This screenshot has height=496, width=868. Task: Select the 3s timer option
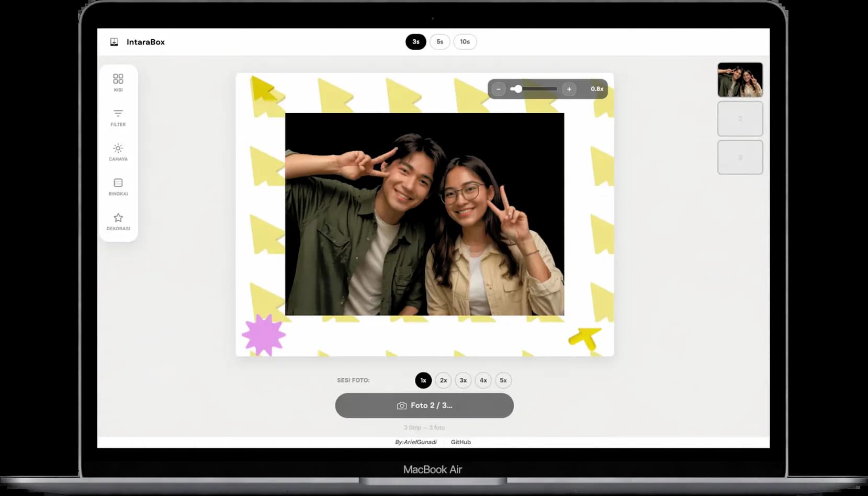pyautogui.click(x=416, y=41)
